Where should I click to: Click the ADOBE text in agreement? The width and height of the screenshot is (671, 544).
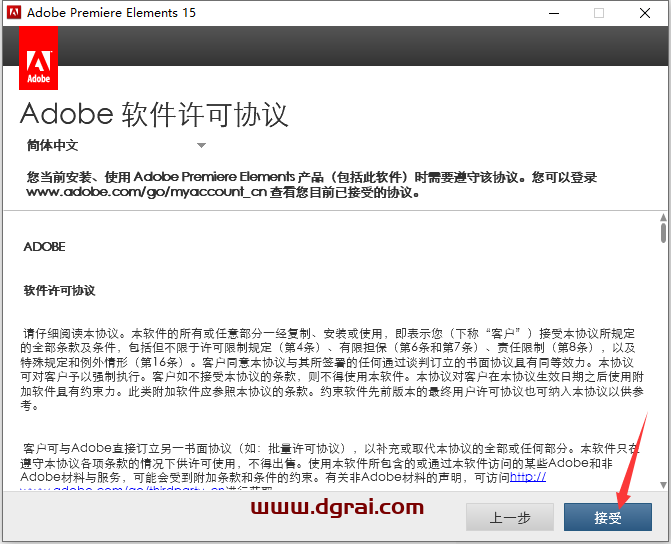(45, 247)
